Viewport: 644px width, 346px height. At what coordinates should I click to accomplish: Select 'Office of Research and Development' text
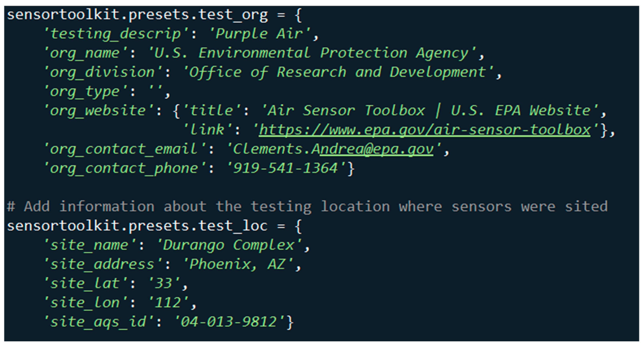pyautogui.click(x=338, y=72)
